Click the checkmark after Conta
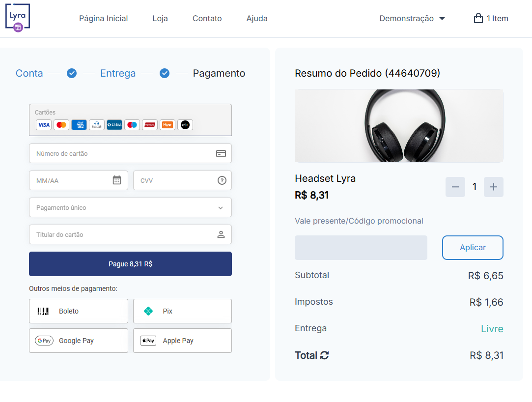 pyautogui.click(x=72, y=73)
